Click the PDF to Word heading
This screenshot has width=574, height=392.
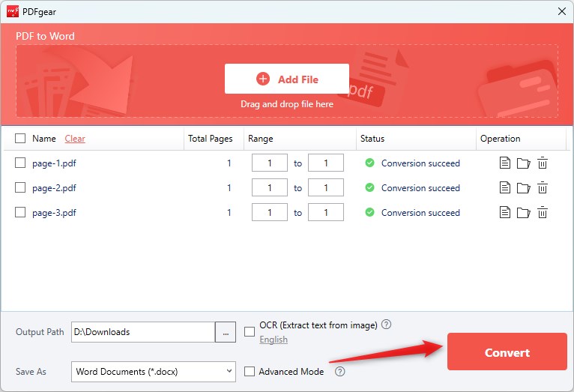pyautogui.click(x=45, y=36)
